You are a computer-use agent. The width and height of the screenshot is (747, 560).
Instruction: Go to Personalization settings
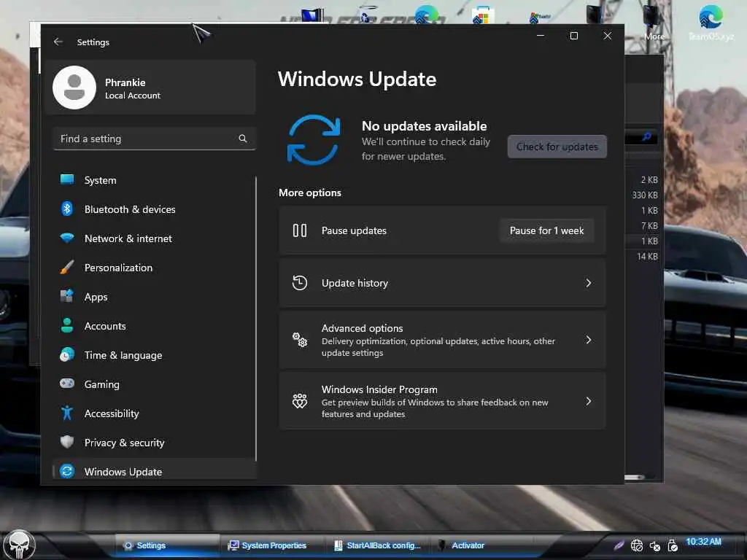(155, 268)
